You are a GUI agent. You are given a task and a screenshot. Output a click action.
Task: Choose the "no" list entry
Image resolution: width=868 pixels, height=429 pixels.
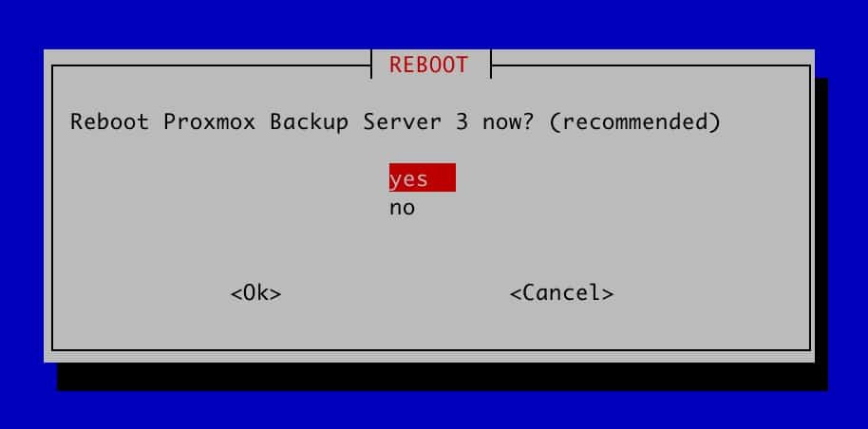click(403, 208)
